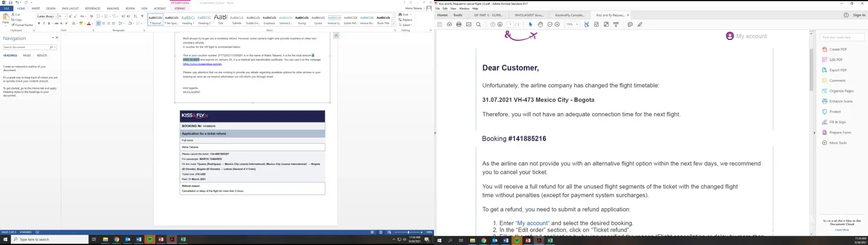This screenshot has height=245, width=868.
Task: Click the Search document field in Navigation
Action: click(27, 47)
